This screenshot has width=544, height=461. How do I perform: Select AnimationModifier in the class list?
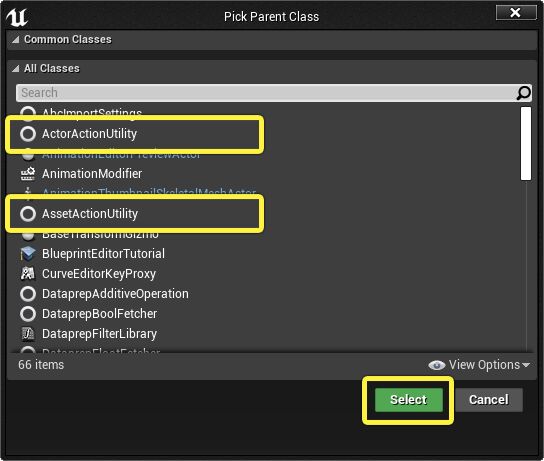pos(92,174)
